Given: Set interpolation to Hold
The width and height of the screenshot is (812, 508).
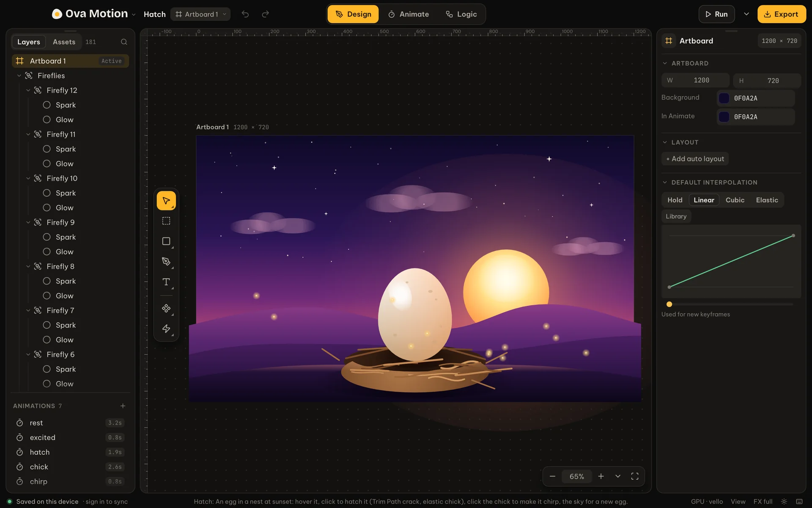Looking at the screenshot, I should point(675,200).
